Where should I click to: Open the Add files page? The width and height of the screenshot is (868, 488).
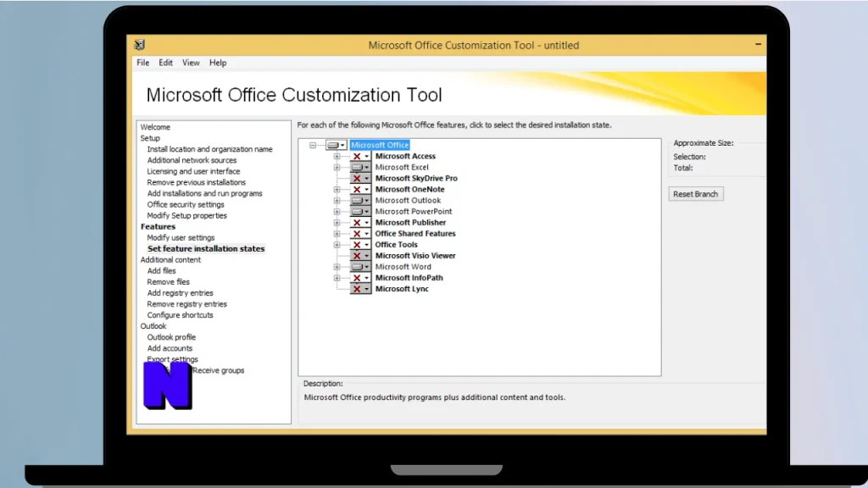(x=161, y=270)
